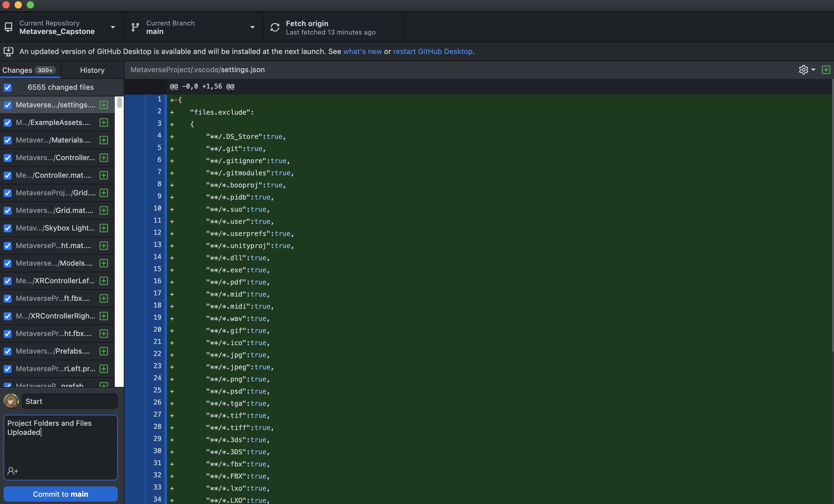Toggle the 6555 changed files checkbox
This screenshot has width=834, height=504.
coord(8,88)
